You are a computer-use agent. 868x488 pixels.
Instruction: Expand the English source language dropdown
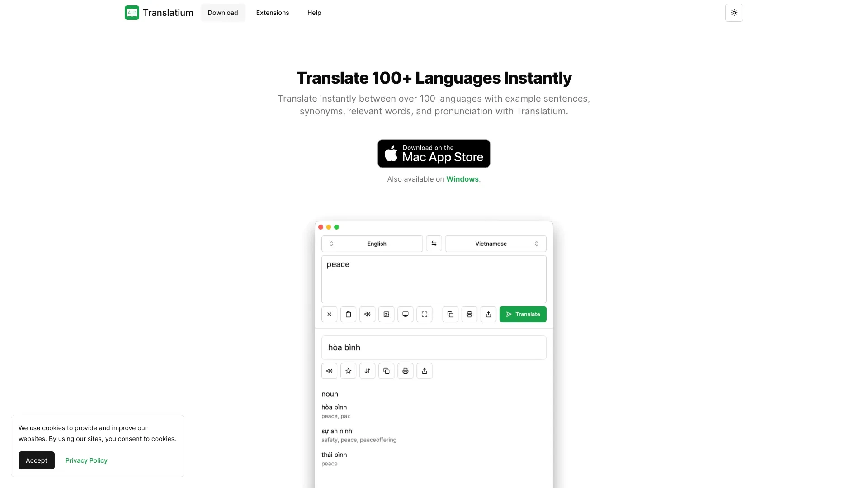(x=372, y=243)
